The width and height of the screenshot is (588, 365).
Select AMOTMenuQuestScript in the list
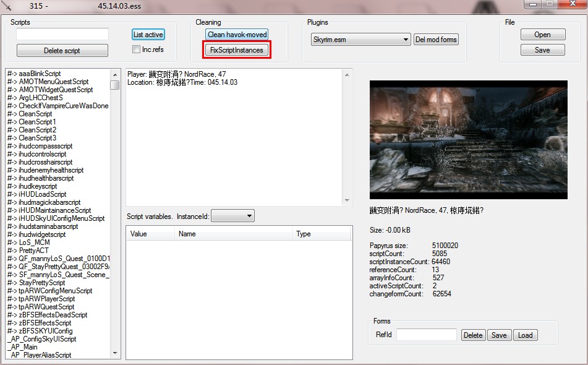tap(48, 82)
